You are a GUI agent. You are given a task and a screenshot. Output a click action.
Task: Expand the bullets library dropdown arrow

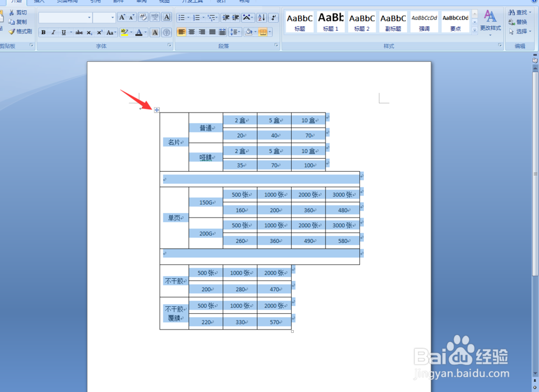coord(188,18)
